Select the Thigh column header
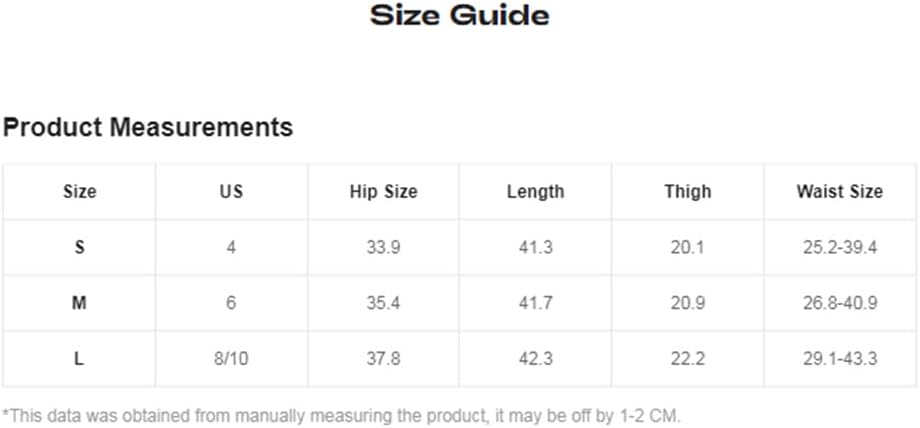Image resolution: width=920 pixels, height=428 pixels. point(688,191)
